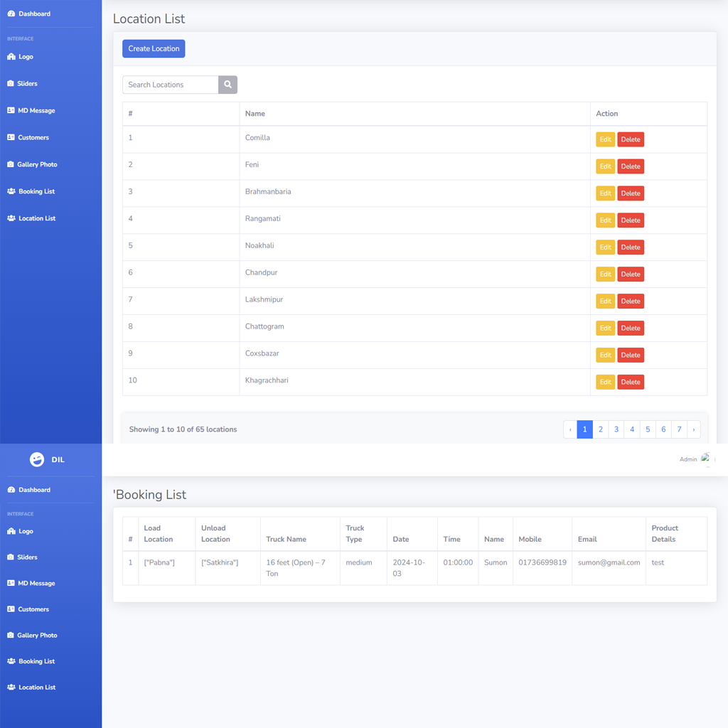The image size is (728, 728).
Task: Open the Admin profile avatar
Action: (705, 459)
